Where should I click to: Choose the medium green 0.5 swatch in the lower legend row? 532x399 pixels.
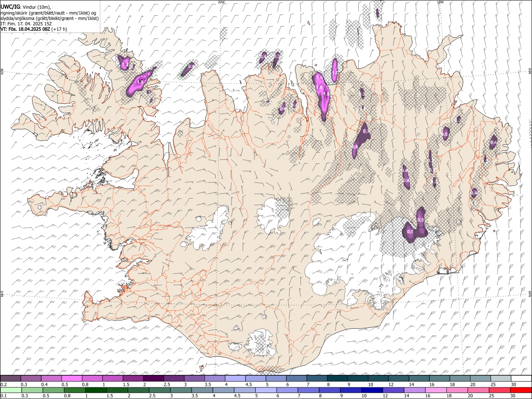pyautogui.click(x=54, y=390)
